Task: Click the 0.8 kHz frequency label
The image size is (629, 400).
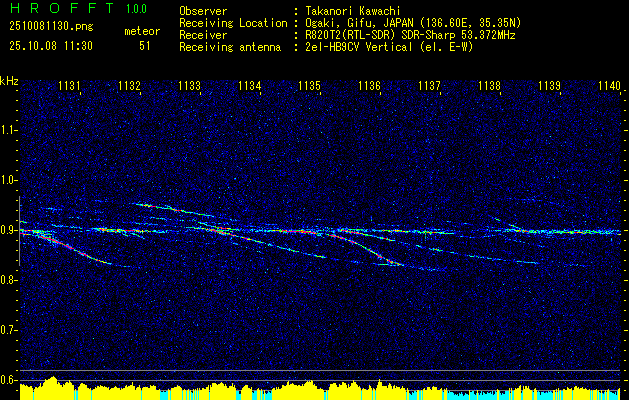Action: (8, 280)
